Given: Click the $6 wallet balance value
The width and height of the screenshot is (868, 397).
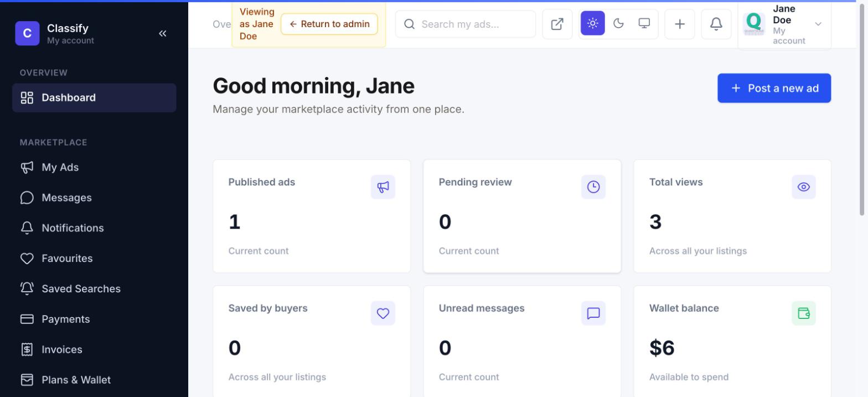Looking at the screenshot, I should click(662, 348).
